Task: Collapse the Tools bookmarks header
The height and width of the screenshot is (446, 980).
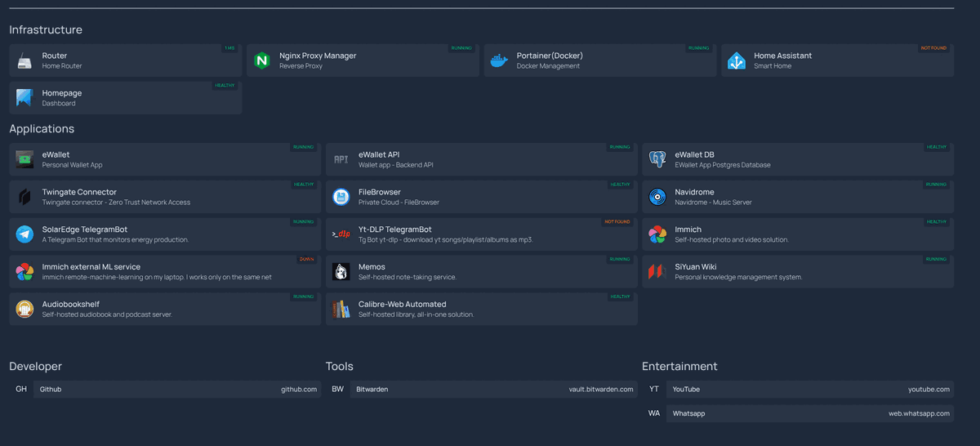Action: 339,366
